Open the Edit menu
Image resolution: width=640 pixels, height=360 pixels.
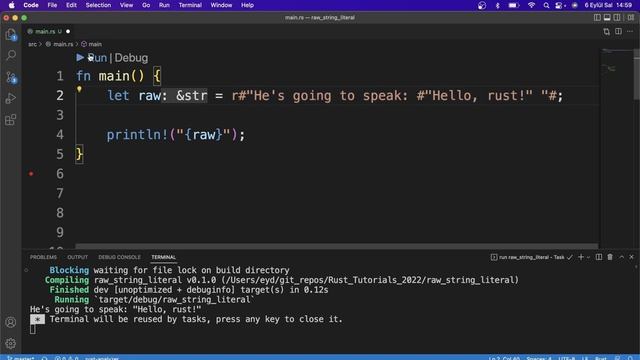pyautogui.click(x=71, y=5)
